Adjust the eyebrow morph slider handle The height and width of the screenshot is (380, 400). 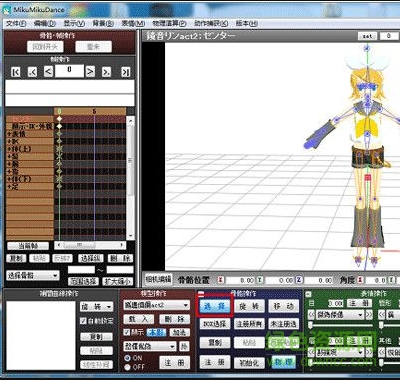tap(310, 362)
